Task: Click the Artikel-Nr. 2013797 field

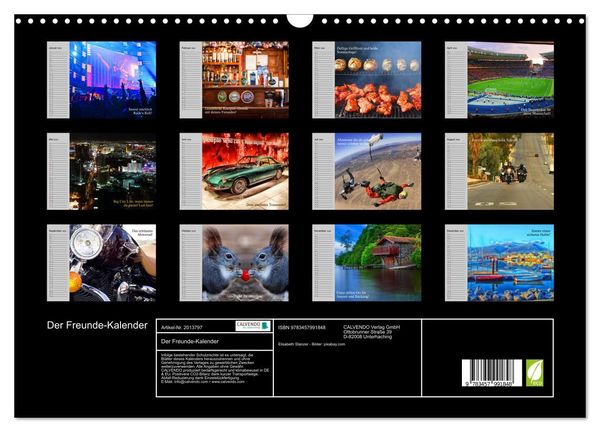Action: tap(182, 328)
